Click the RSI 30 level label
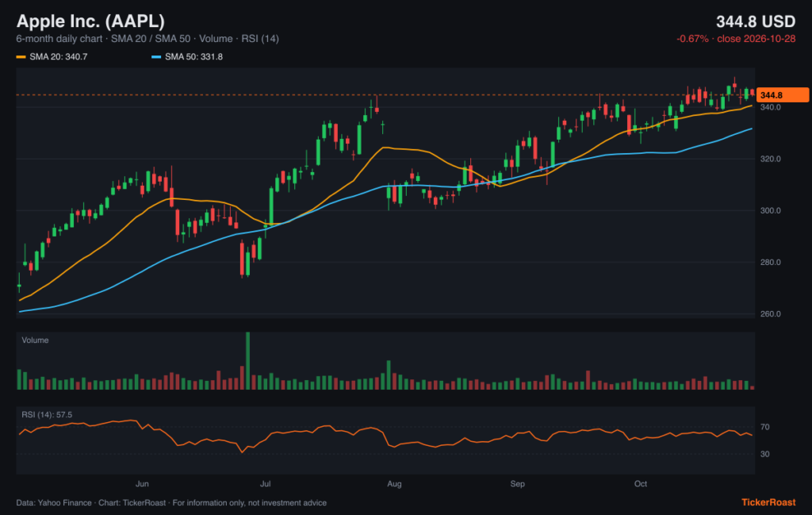The image size is (812, 515). click(765, 455)
